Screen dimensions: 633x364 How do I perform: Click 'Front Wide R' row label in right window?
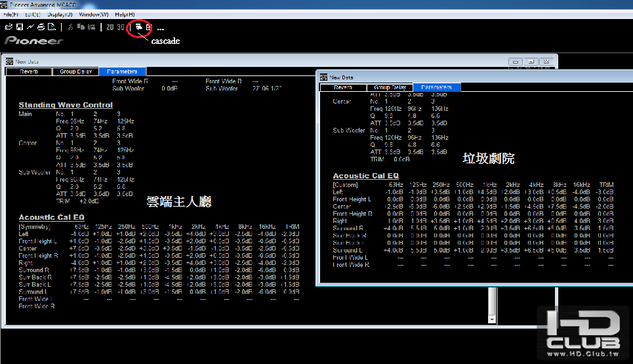coord(351,265)
